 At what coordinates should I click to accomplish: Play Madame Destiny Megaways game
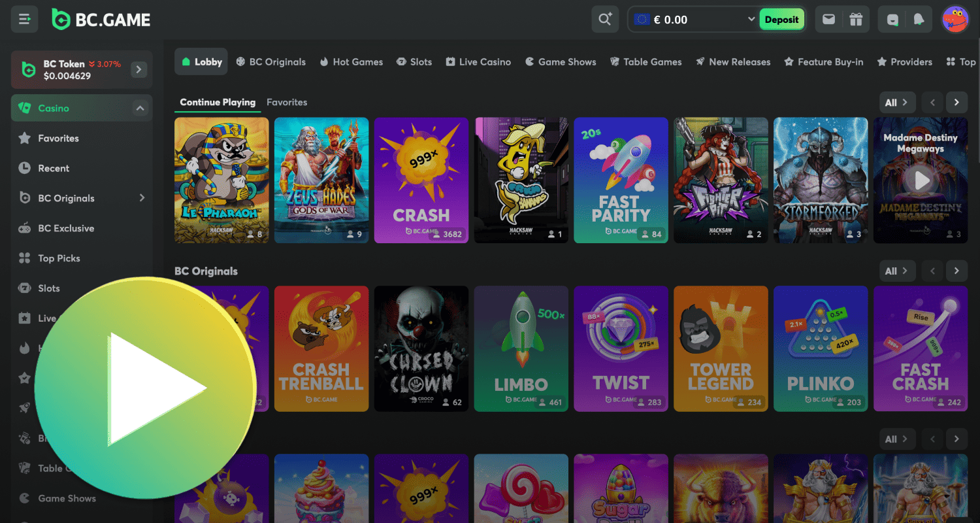click(x=921, y=180)
